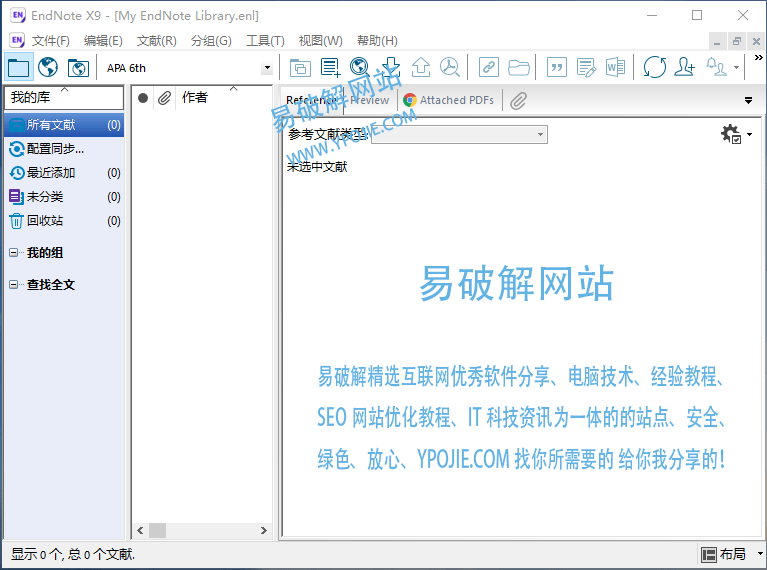Click 我的库 panel header

coord(64,97)
